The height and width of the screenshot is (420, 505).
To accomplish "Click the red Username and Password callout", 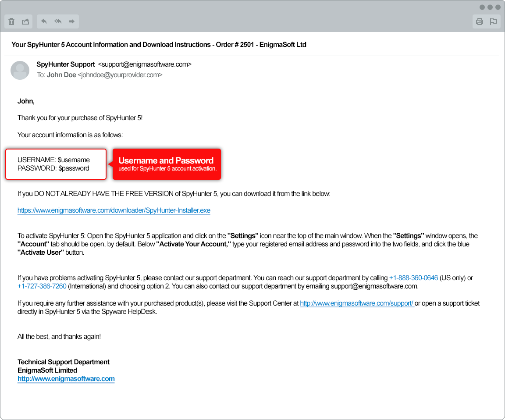I will [x=167, y=164].
